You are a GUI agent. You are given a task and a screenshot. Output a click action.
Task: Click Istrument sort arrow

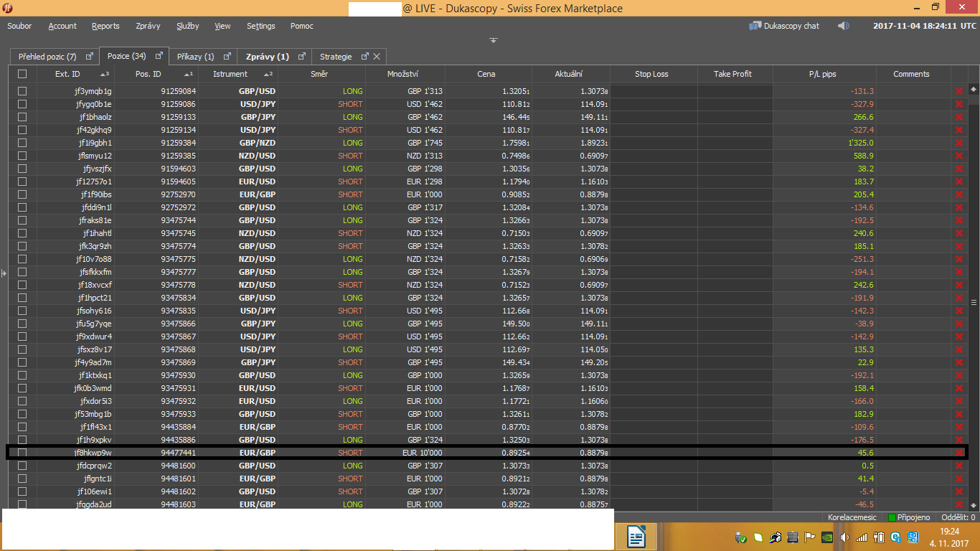pyautogui.click(x=268, y=74)
